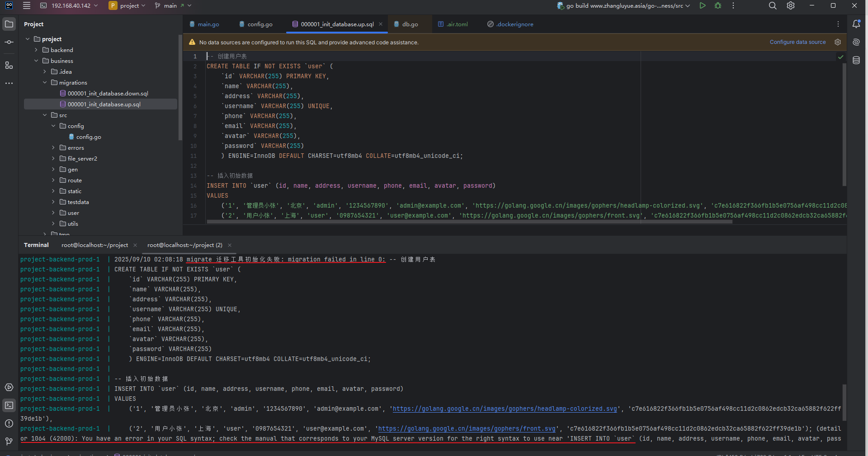Open the Services tool window icon
The height and width of the screenshot is (456, 868).
pos(9,387)
